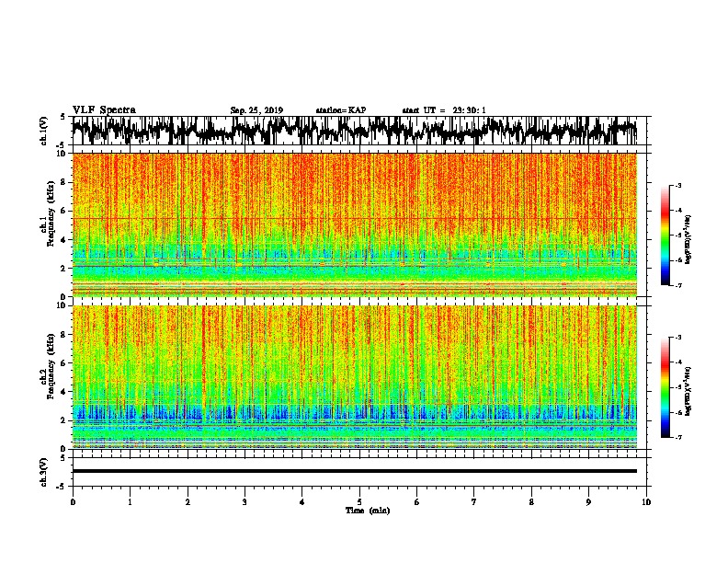This screenshot has height=563, width=728.
Task: Click the "-5" tick on ch.3(V) axis
Action: [x=63, y=487]
